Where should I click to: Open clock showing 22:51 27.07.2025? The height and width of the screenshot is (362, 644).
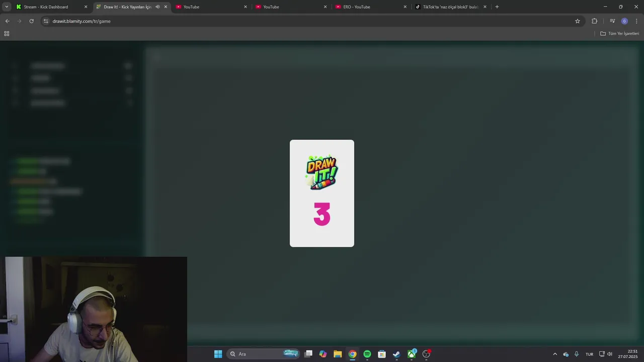click(x=628, y=354)
